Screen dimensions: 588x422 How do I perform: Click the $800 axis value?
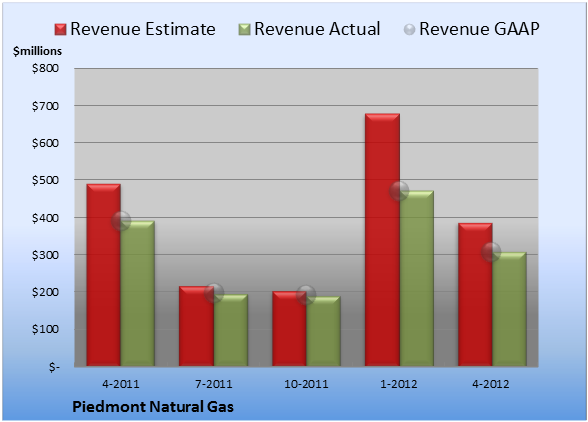(45, 68)
